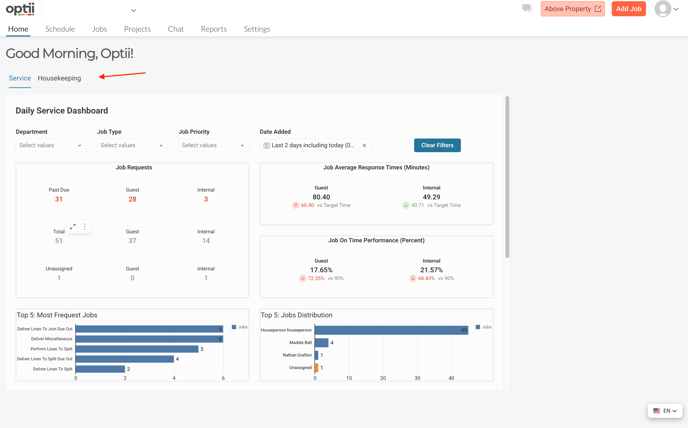Open the EN language selector
This screenshot has width=688, height=428.
(665, 411)
